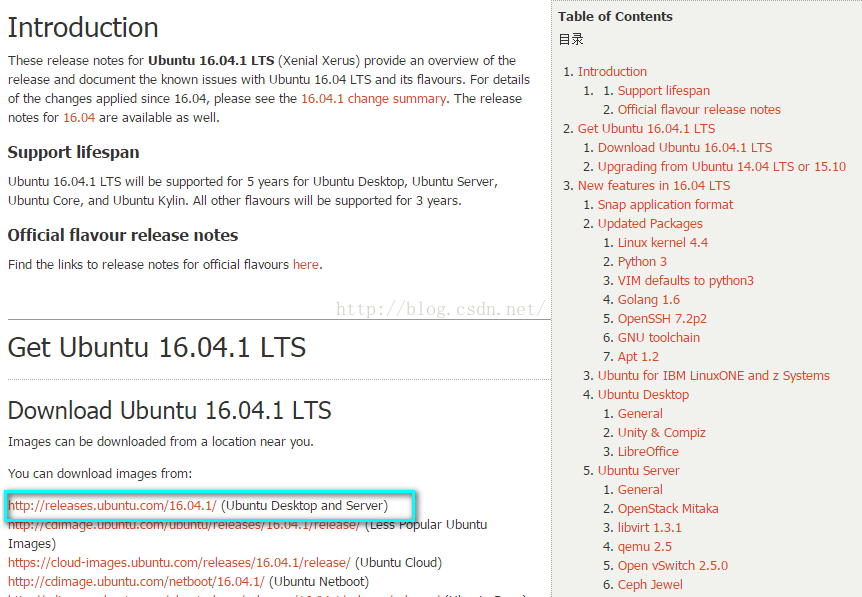
Task: Click 'Download Ubuntu 16.04.1 LTS' article heading
Action: (x=169, y=411)
